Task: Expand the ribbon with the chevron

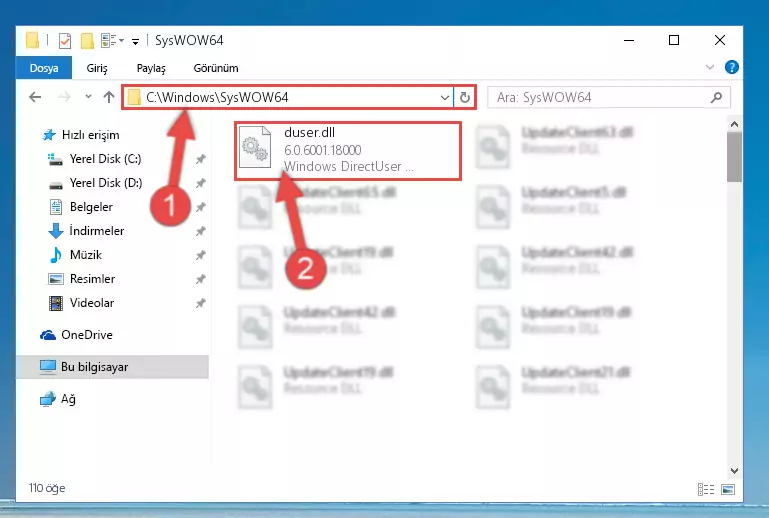Action: [710, 67]
